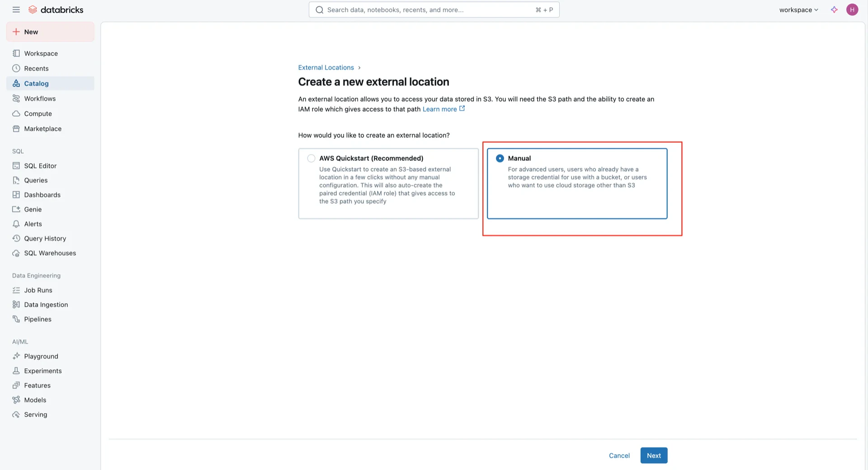This screenshot has height=470, width=868.
Task: Open Genie in the sidebar
Action: click(x=50, y=209)
